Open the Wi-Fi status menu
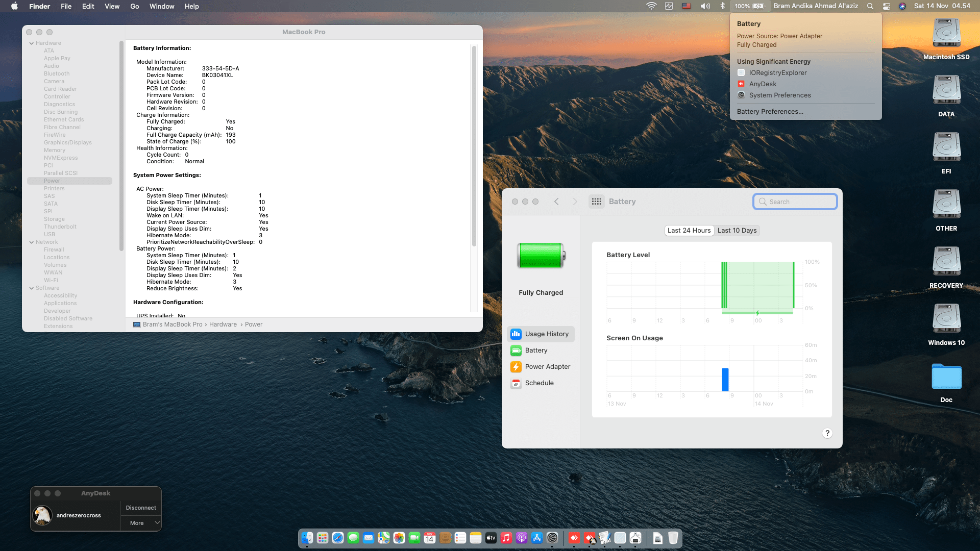 tap(651, 6)
